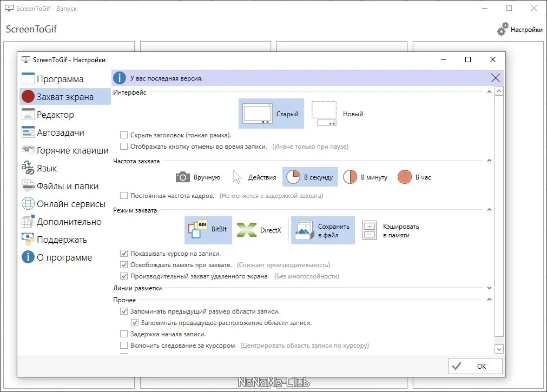The image size is (547, 392).
Task: Expand the Линии разметки section
Action: pos(489,288)
